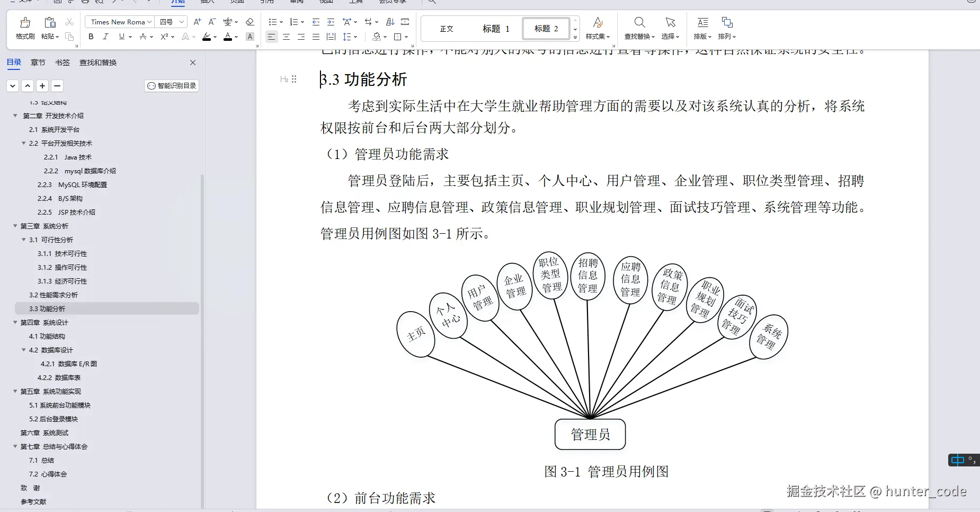Click the Arrange (排列) icon
The width and height of the screenshot is (980, 512).
(x=727, y=22)
